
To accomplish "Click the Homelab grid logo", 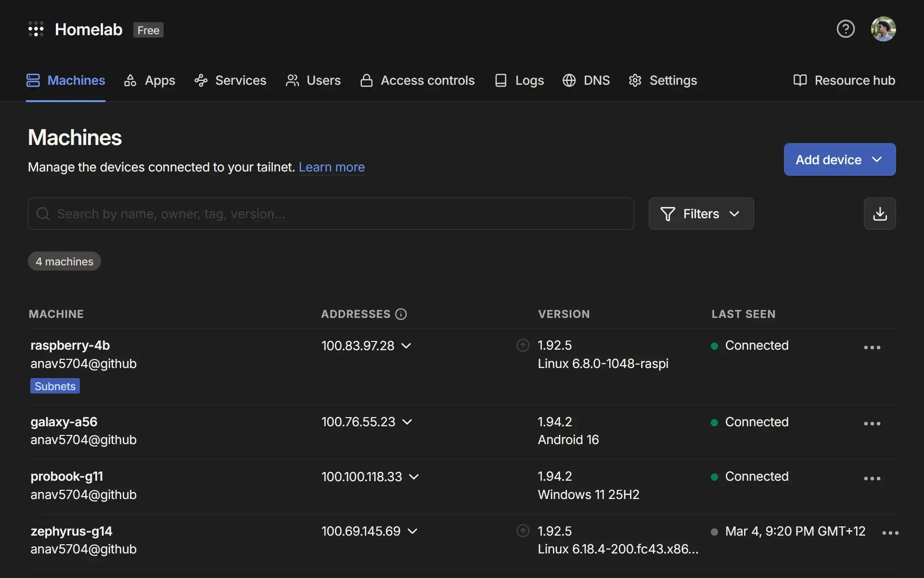I will (36, 29).
